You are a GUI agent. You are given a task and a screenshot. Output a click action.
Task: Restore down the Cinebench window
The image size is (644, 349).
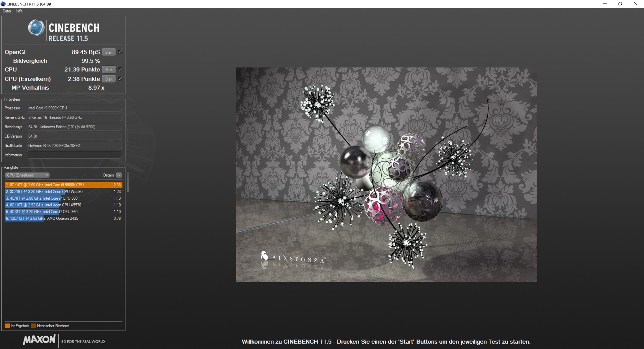click(x=620, y=4)
